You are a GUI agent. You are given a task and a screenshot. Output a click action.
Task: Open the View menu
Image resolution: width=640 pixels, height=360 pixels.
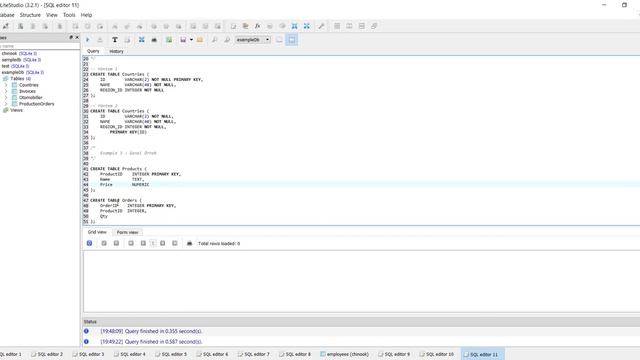click(52, 15)
